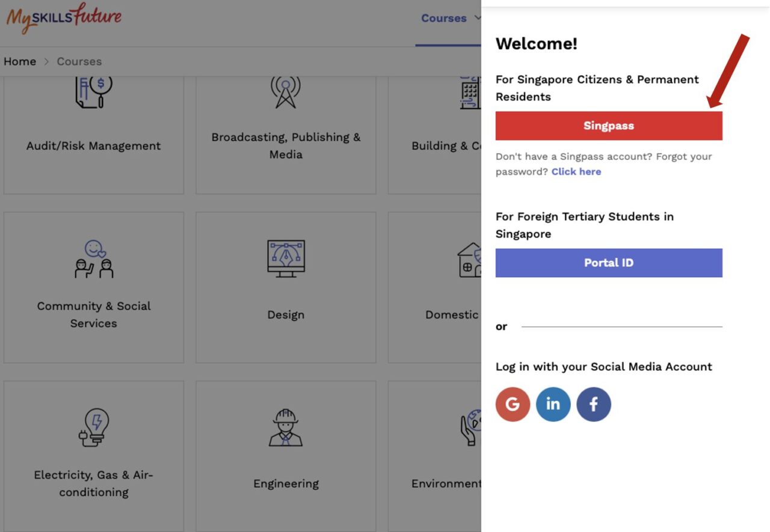The height and width of the screenshot is (532, 770).
Task: Log in with the Singpass button
Action: (608, 126)
